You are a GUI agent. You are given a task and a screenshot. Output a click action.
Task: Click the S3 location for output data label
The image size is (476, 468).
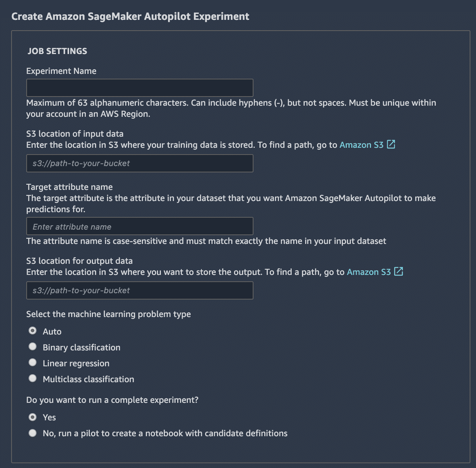[x=79, y=261]
